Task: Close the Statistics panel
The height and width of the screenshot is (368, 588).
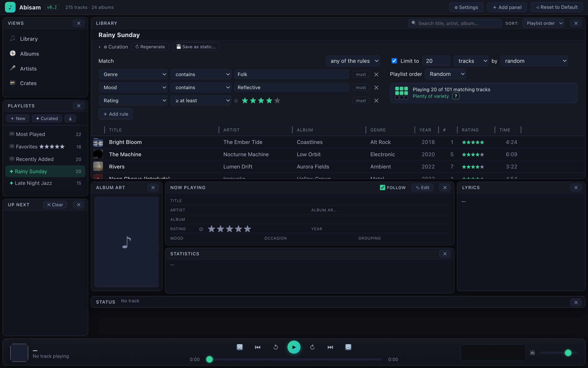Action: (445, 254)
